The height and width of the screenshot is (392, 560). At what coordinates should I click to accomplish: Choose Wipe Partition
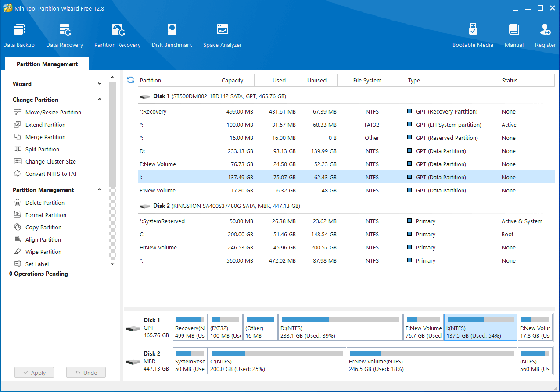[43, 252]
